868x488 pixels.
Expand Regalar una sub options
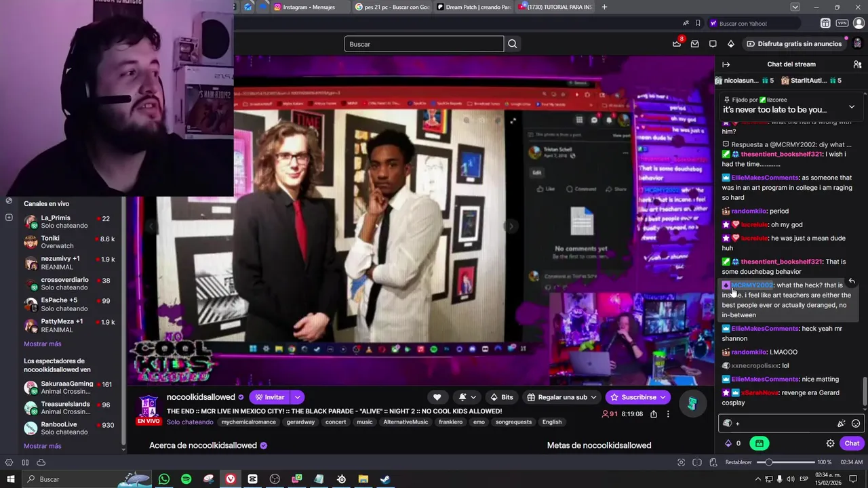point(593,397)
